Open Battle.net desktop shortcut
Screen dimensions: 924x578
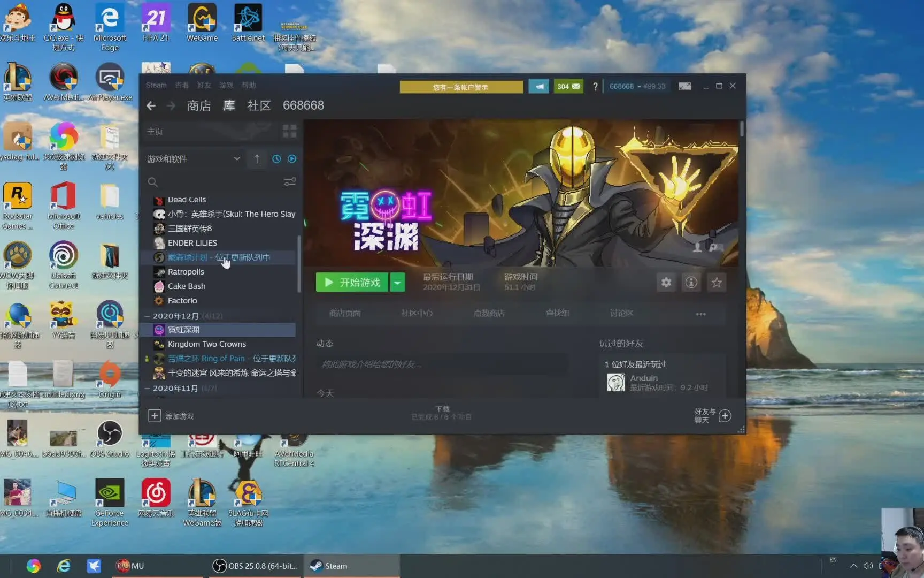point(248,22)
